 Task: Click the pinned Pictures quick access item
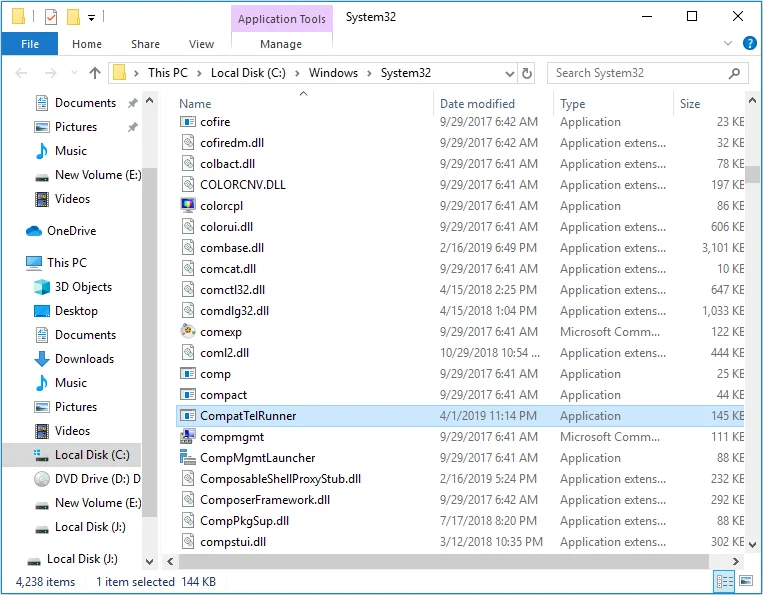(76, 126)
